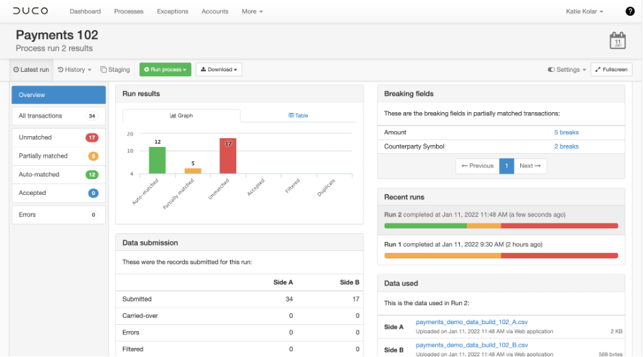
Task: Select Unmatched in the sidebar
Action: click(x=59, y=137)
